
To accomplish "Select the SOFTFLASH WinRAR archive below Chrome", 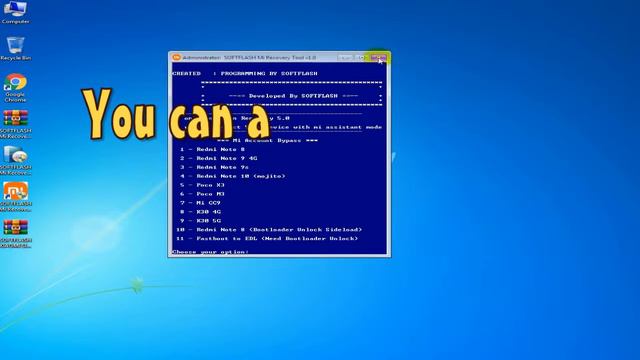I will 16,124.
